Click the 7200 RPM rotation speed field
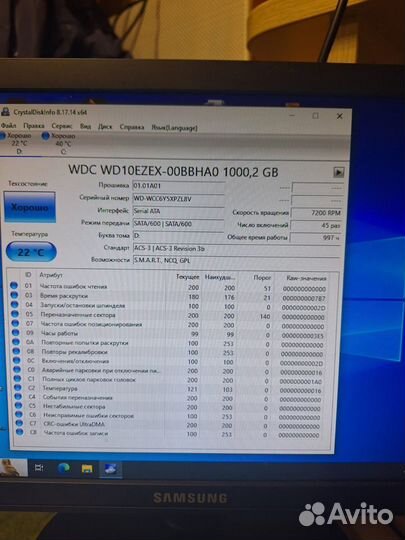 click(x=317, y=213)
